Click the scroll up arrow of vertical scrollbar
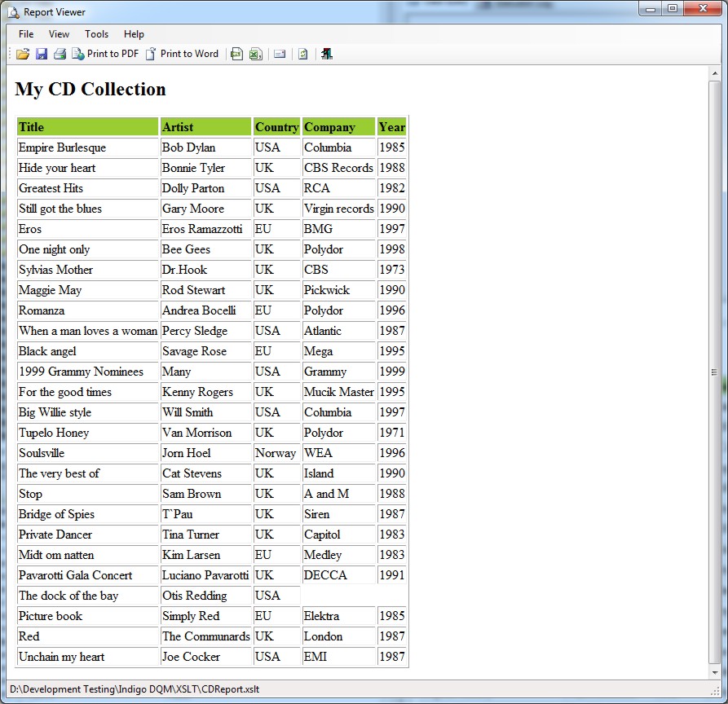 [714, 73]
